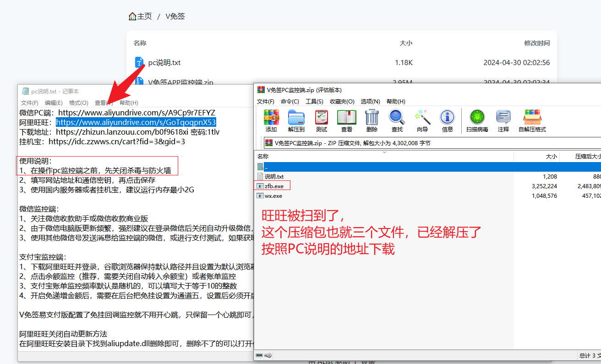The height and width of the screenshot is (364, 601).
Task: Click the parent folder icon in ".." row
Action: pyautogui.click(x=260, y=167)
